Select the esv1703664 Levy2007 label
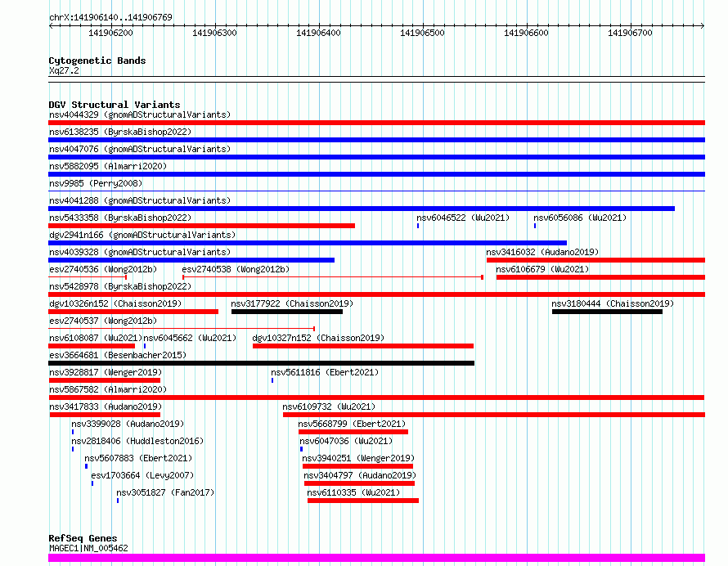Screen dimensions: 728x566 click(x=142, y=475)
